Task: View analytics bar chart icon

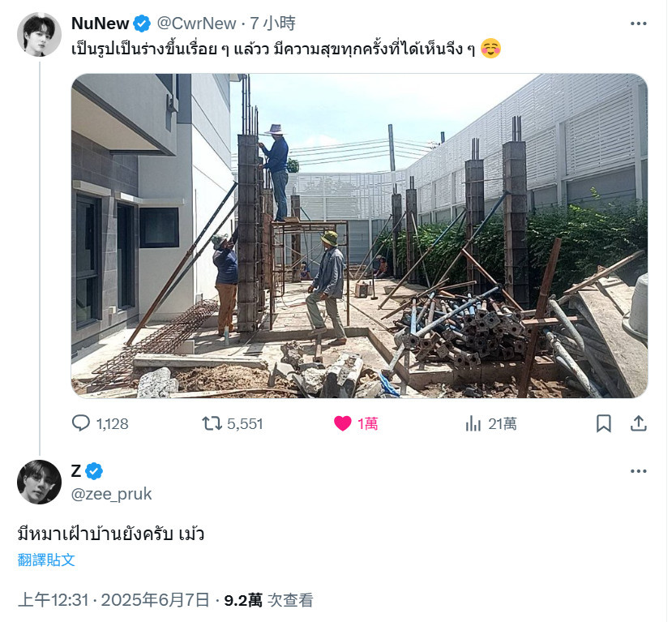Action: 473,423
